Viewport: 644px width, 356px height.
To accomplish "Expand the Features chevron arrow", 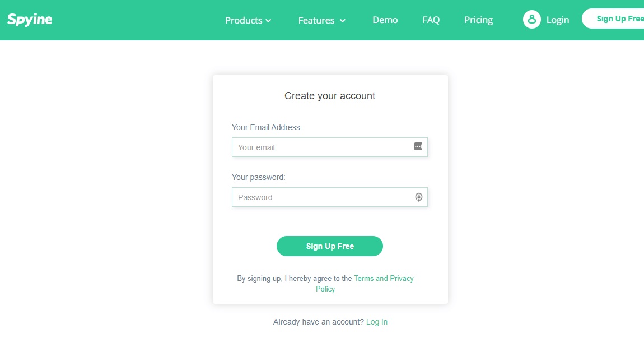I will click(x=343, y=21).
